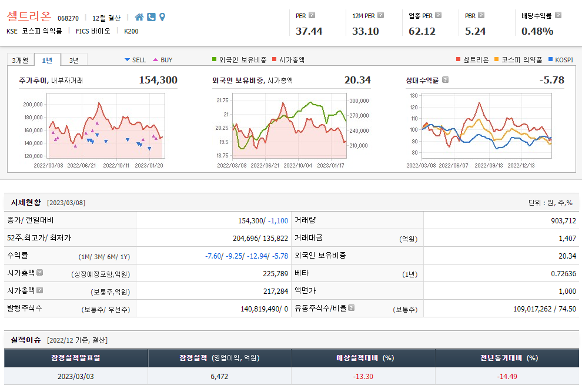Click the 상대수익률 comparison chart
The image size is (582, 392).
487,125
